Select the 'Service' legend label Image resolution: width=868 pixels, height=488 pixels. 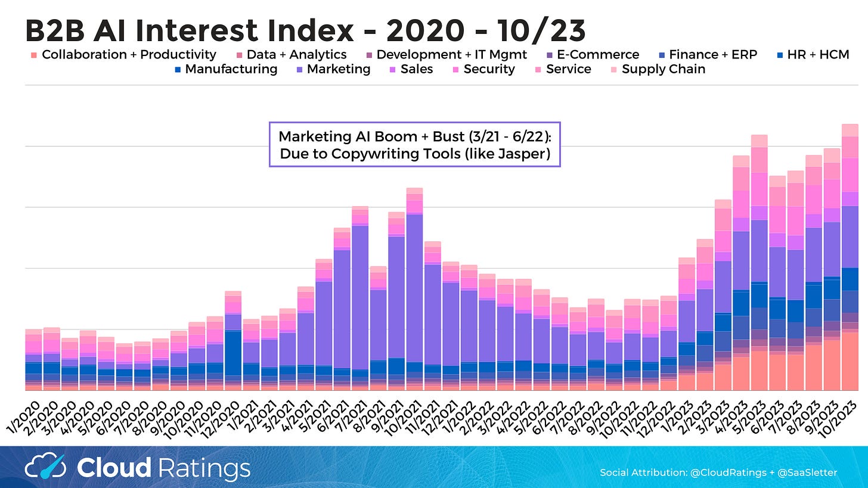pyautogui.click(x=569, y=69)
